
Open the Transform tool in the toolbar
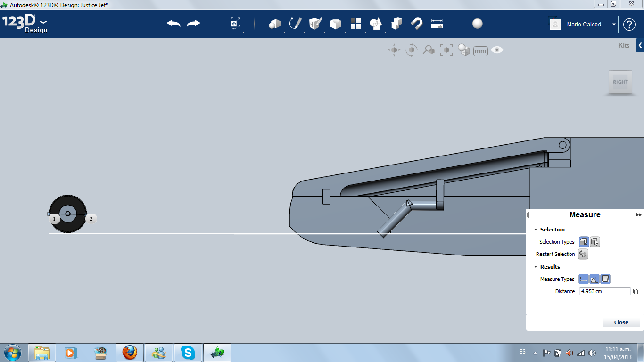(235, 24)
